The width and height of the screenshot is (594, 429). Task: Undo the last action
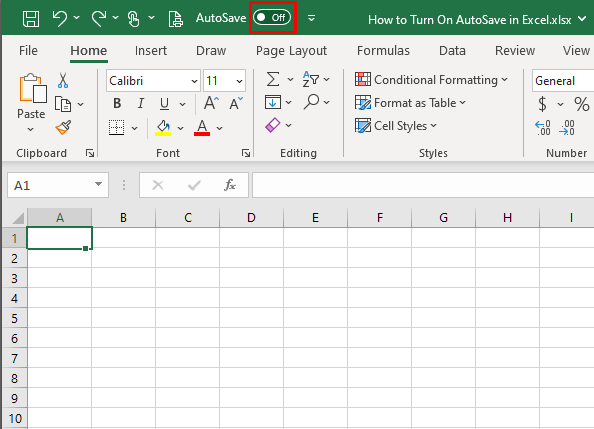[x=60, y=18]
